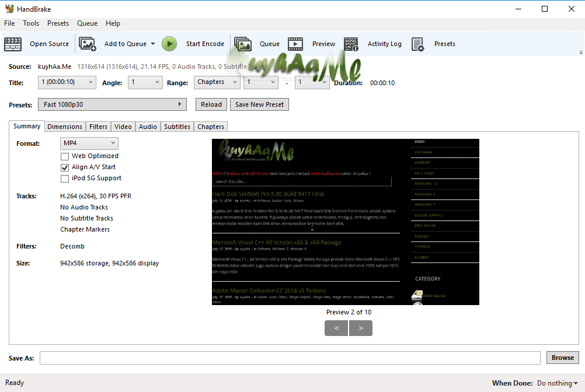Open the end chapter dropdown
This screenshot has height=392, width=585.
(x=312, y=82)
